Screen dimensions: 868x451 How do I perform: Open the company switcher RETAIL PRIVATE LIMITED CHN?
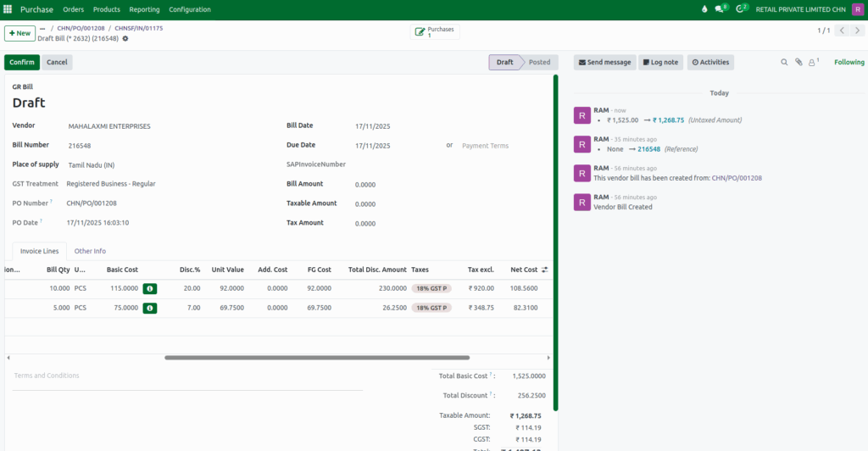click(x=800, y=9)
